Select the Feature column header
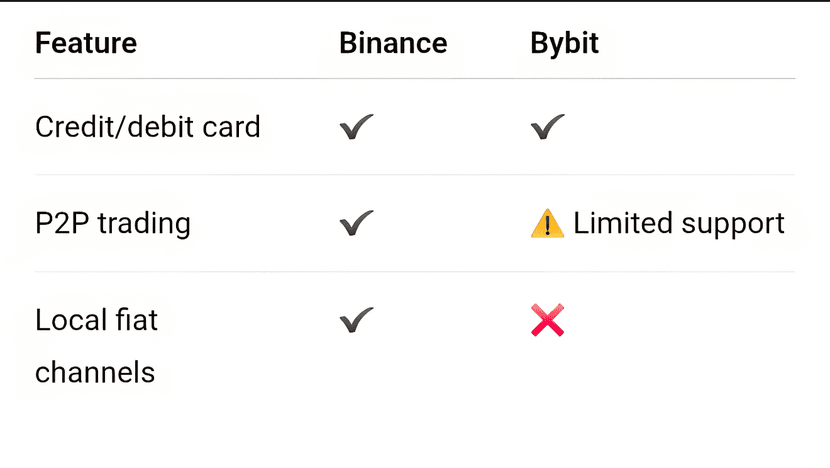The height and width of the screenshot is (468, 830). pyautogui.click(x=86, y=44)
